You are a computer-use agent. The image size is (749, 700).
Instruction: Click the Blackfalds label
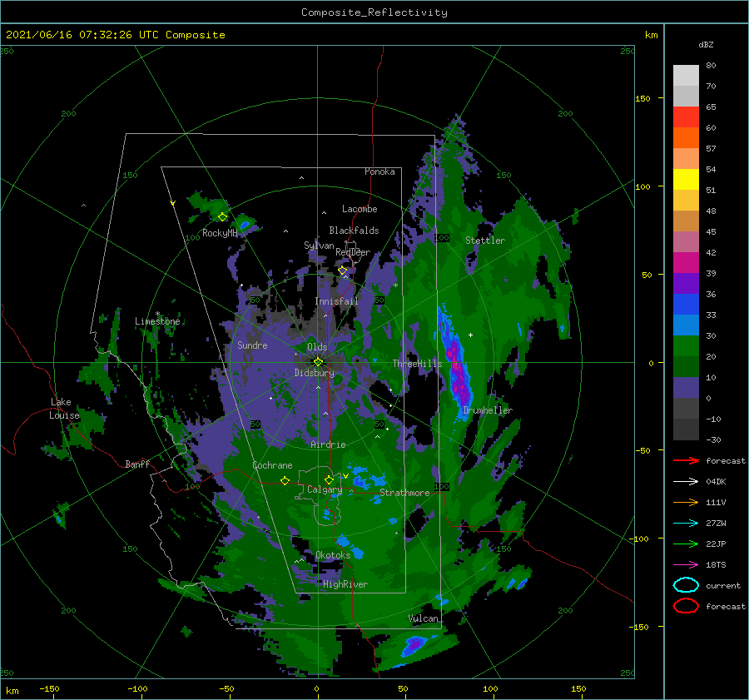coord(354,231)
